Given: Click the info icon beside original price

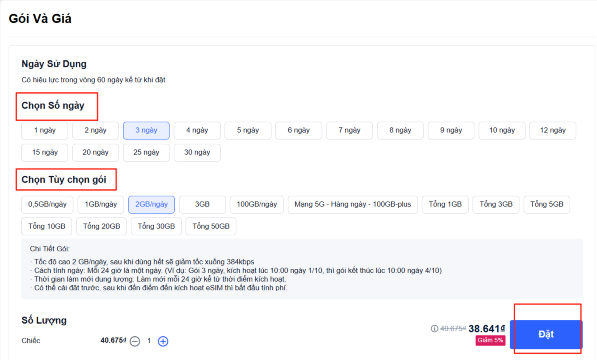Looking at the screenshot, I should click(434, 328).
